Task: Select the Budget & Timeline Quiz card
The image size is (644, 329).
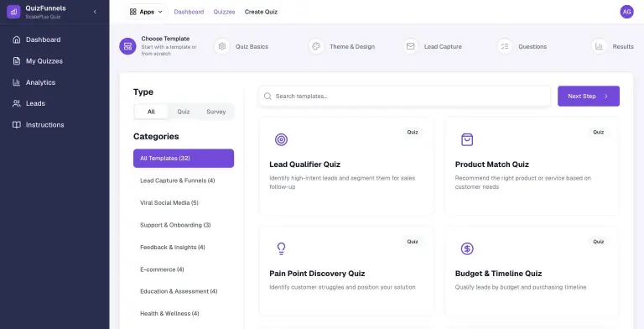Action: [532, 271]
